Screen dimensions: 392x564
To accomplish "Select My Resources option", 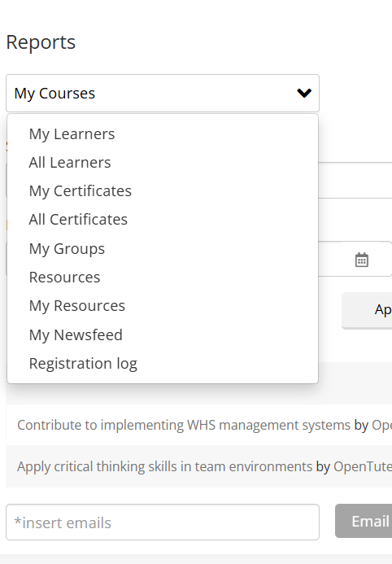I will 77,306.
